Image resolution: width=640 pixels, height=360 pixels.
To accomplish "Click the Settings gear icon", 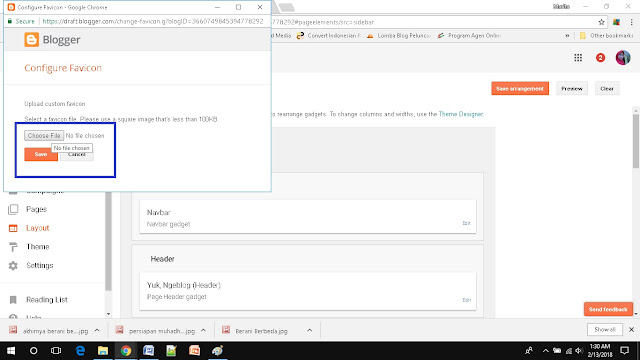I will (13, 266).
